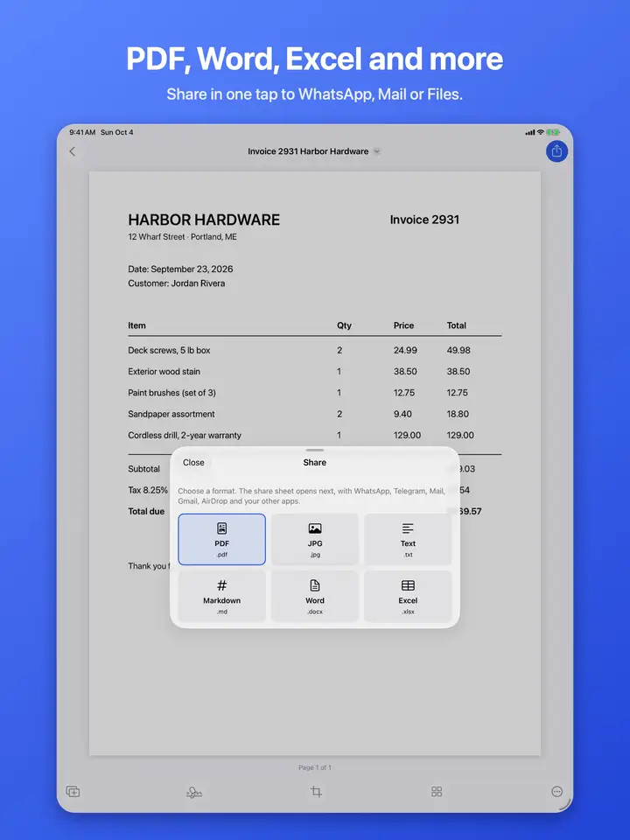Select PDF export format
630x840 pixels.
(221, 540)
